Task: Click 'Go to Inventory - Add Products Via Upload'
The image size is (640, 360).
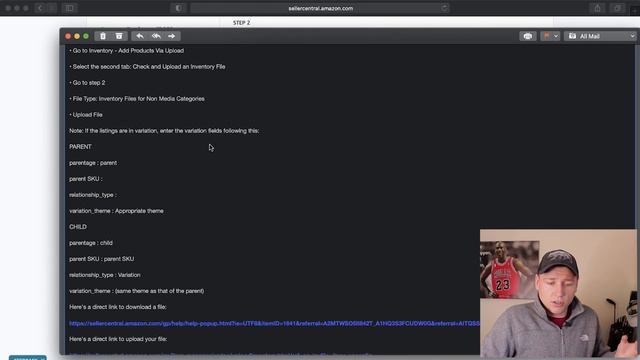Action: click(x=128, y=51)
